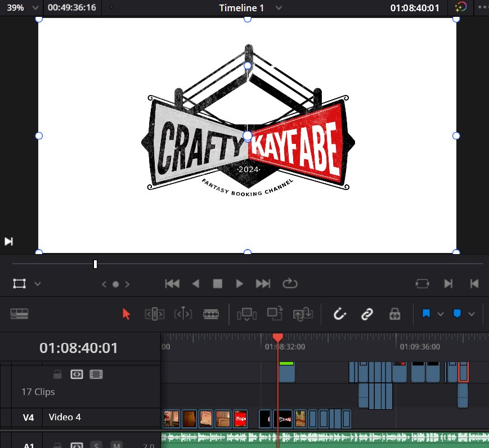Add a blue marker at the playhead

(457, 314)
